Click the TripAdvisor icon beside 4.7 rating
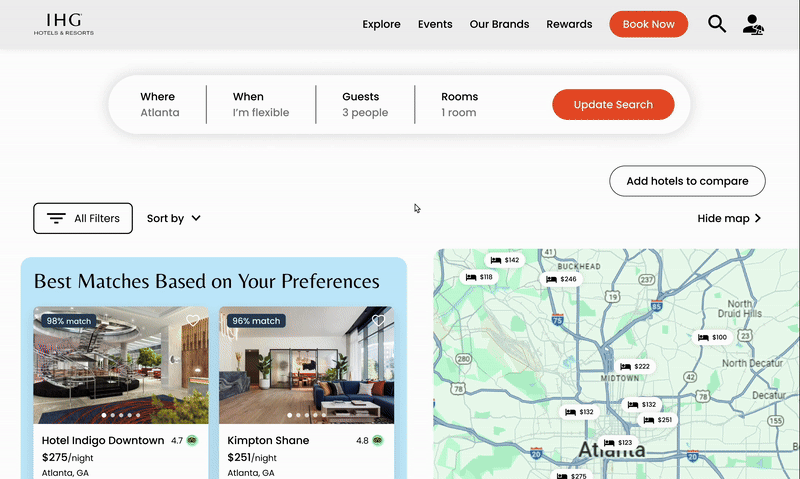This screenshot has width=800, height=479. tap(192, 440)
